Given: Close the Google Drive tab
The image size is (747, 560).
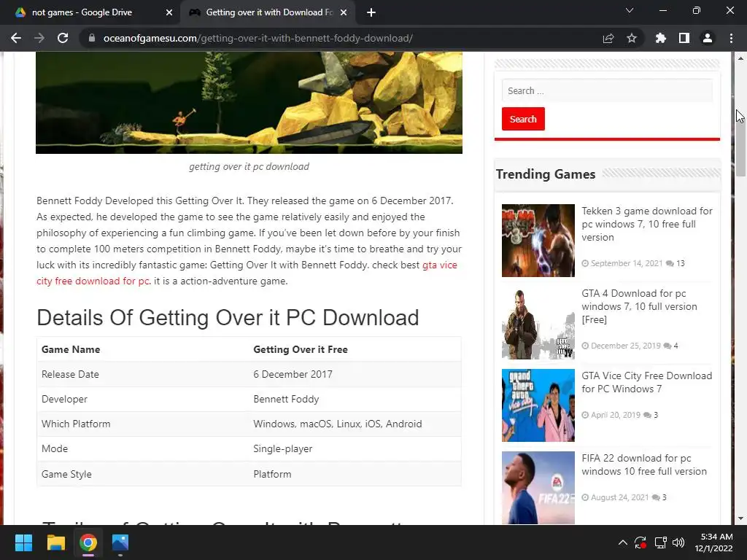Looking at the screenshot, I should tap(169, 12).
